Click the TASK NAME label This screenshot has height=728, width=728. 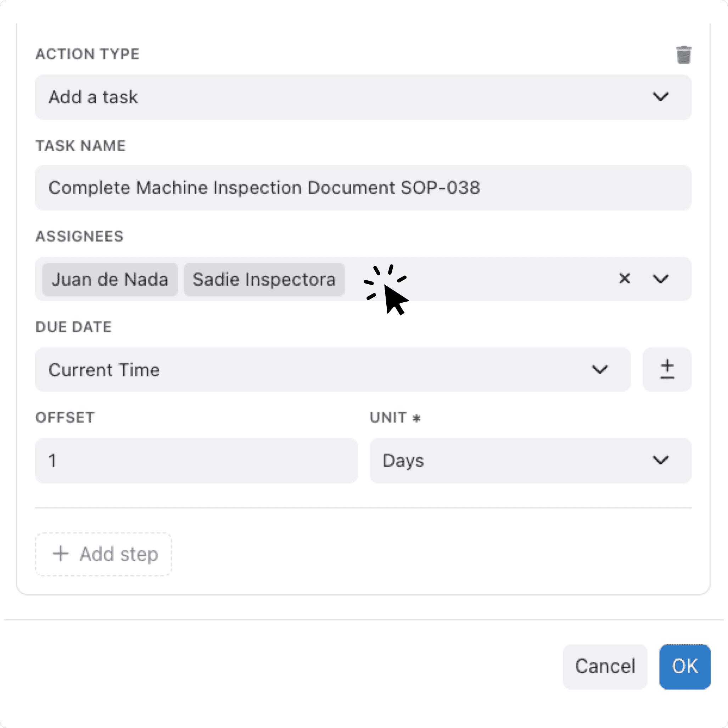click(x=81, y=146)
